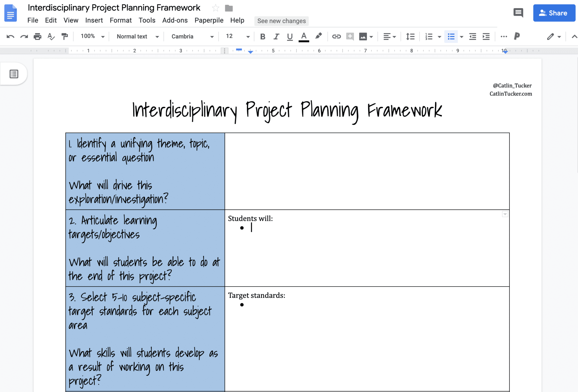
Task: Select the paint format tool
Action: pos(65,36)
